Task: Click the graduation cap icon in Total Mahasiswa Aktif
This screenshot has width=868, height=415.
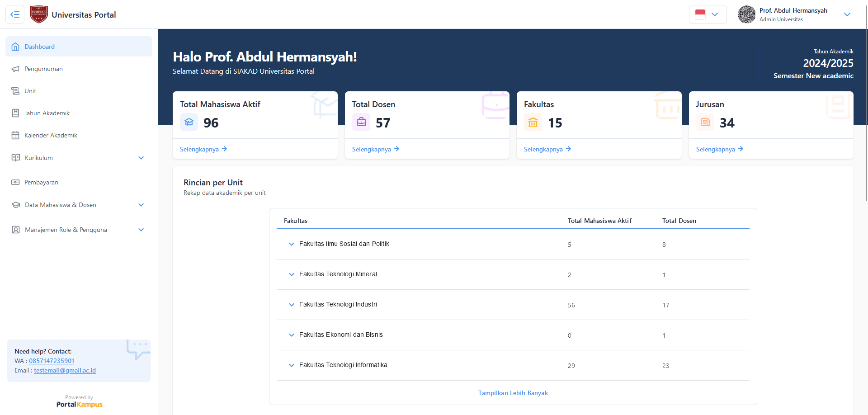Action: click(x=189, y=122)
